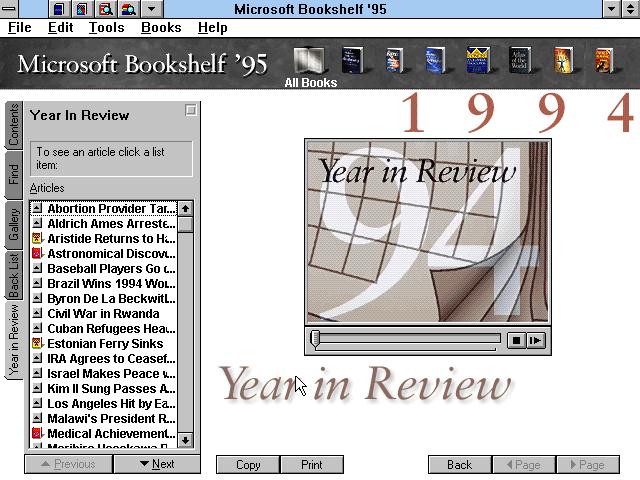Open 'Cuban Refugees' article

pyautogui.click(x=111, y=329)
